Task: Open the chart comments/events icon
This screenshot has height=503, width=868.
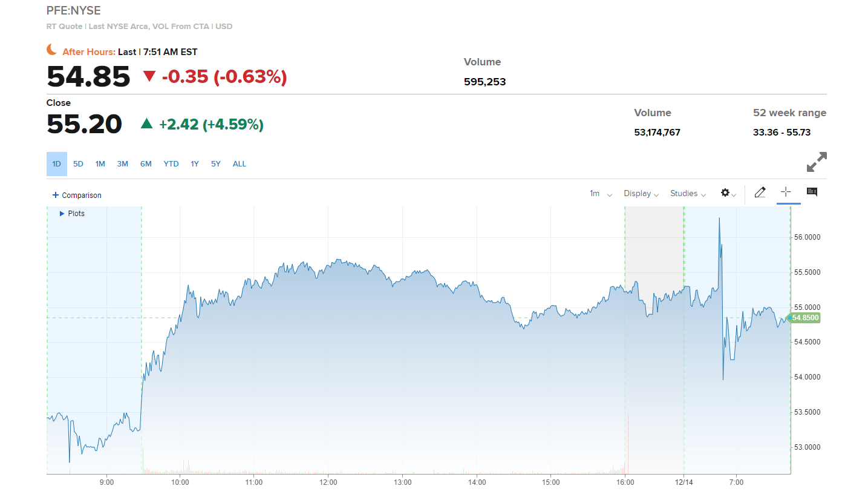Action: (x=812, y=192)
